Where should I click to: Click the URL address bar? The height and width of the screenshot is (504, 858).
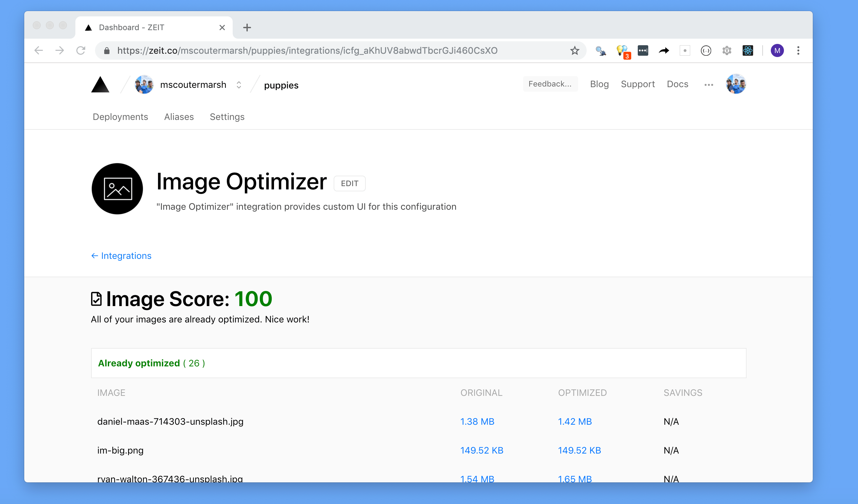coord(341,51)
